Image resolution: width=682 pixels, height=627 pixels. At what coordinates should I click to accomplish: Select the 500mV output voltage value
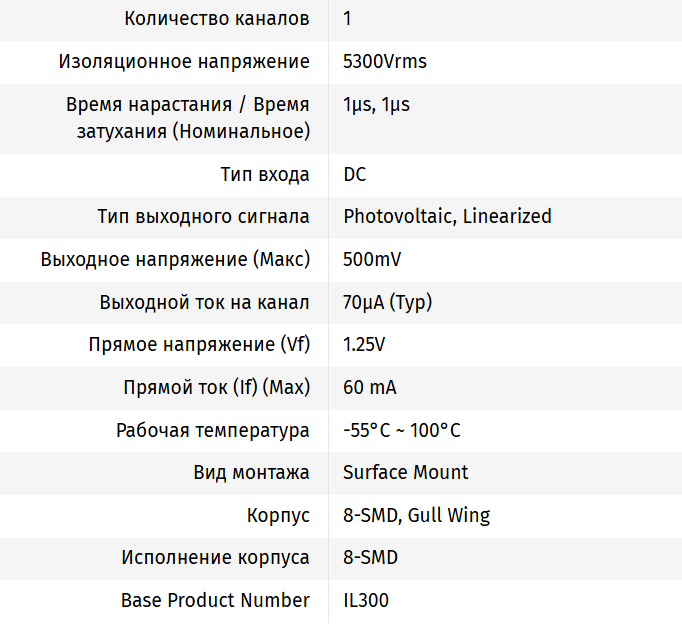(x=372, y=260)
